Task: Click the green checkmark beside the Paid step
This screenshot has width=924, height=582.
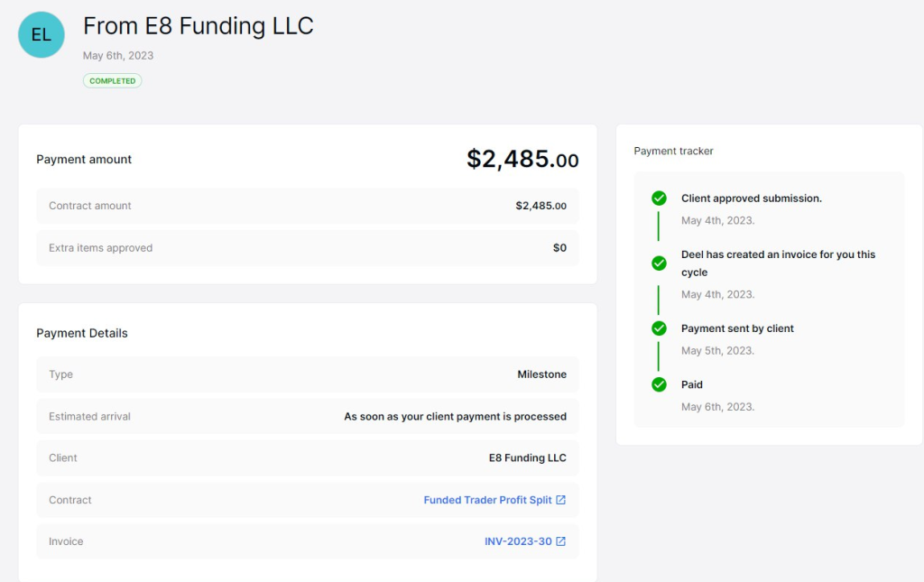Action: coord(659,384)
